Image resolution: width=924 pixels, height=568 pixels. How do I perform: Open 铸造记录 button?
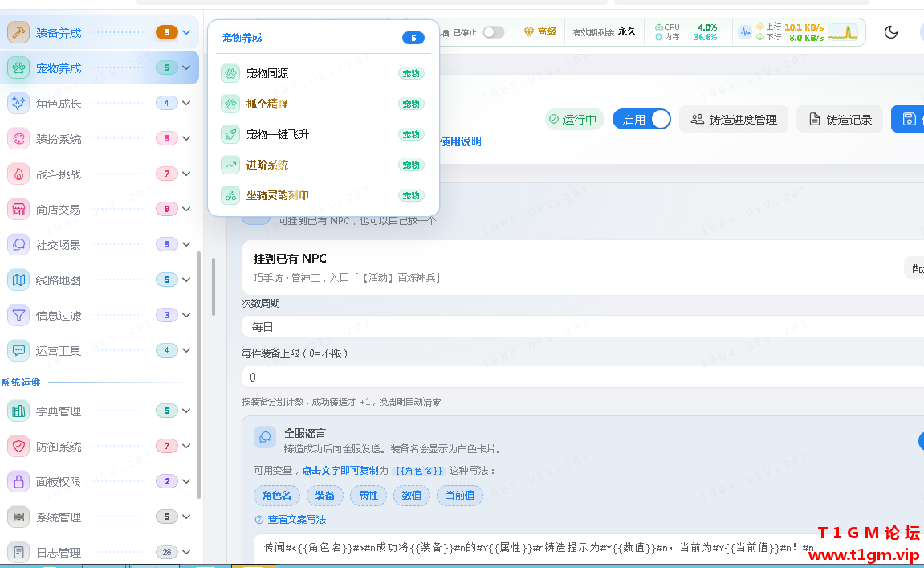(839, 119)
